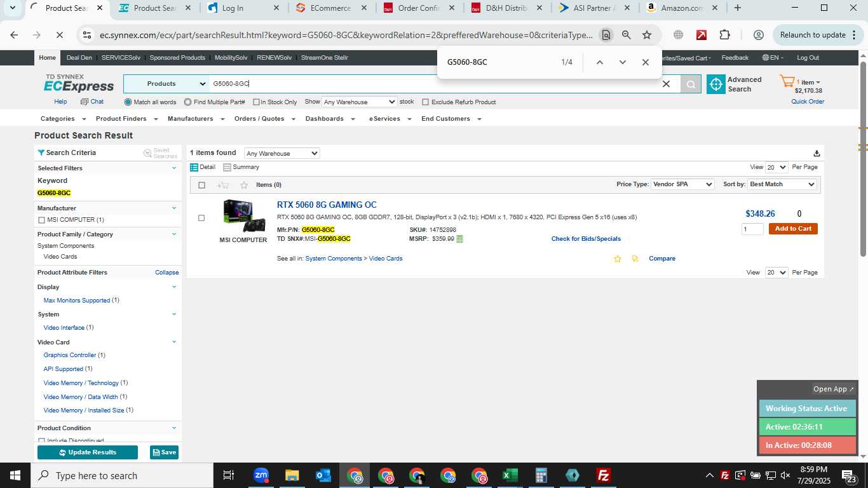Clear the search keyword with X icon
This screenshot has width=868, height=488.
click(x=666, y=84)
